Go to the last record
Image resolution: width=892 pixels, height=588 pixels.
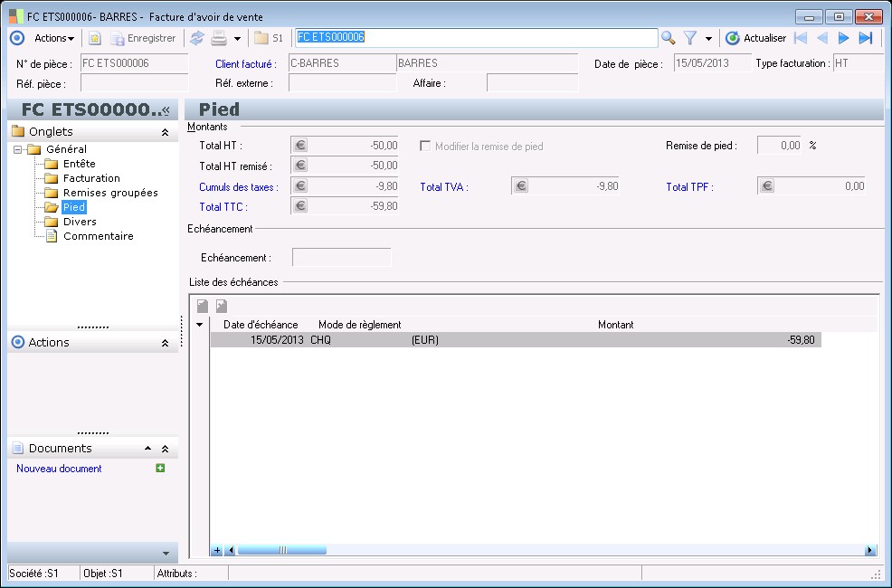click(866, 38)
